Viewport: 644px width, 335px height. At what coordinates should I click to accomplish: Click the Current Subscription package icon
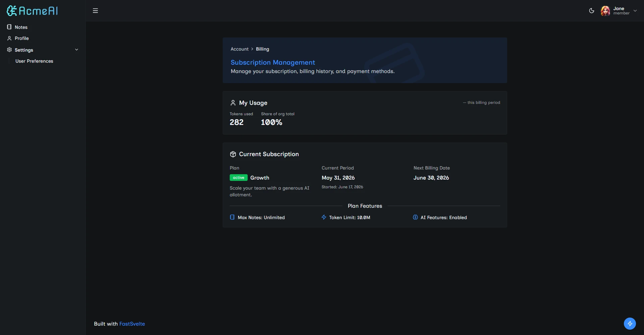point(233,154)
